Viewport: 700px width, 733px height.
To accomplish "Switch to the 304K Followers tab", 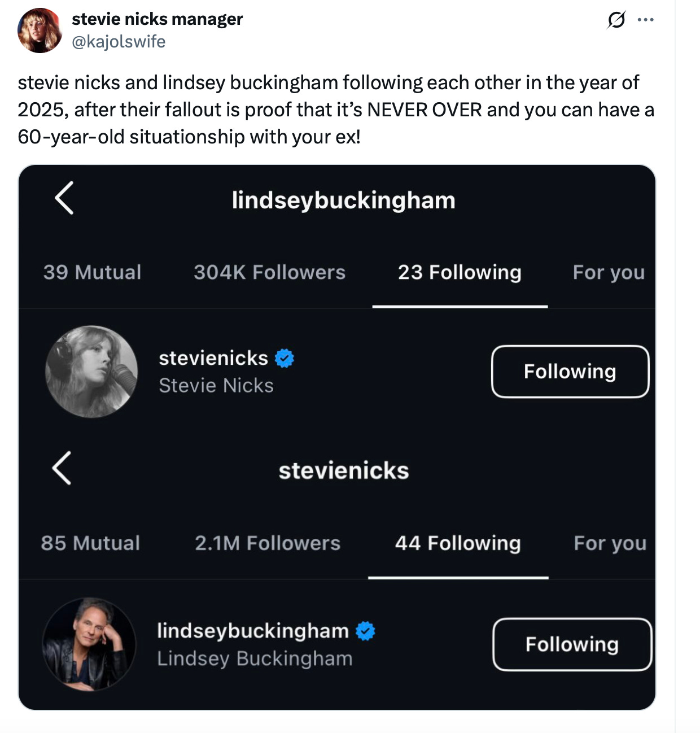I will [269, 272].
